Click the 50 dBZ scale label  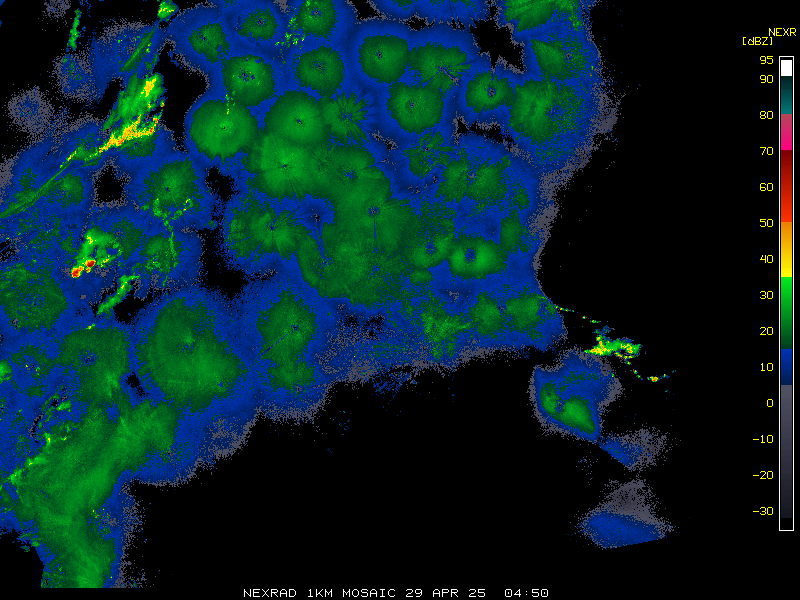pos(766,223)
